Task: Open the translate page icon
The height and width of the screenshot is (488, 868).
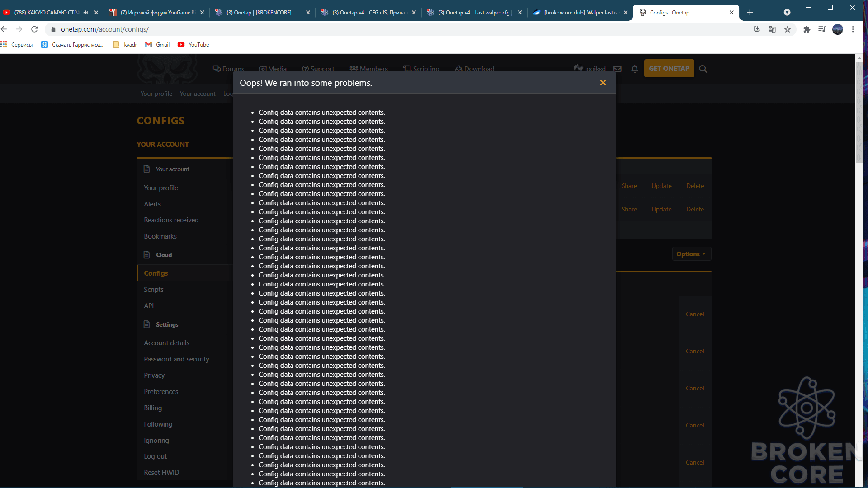Action: point(772,29)
